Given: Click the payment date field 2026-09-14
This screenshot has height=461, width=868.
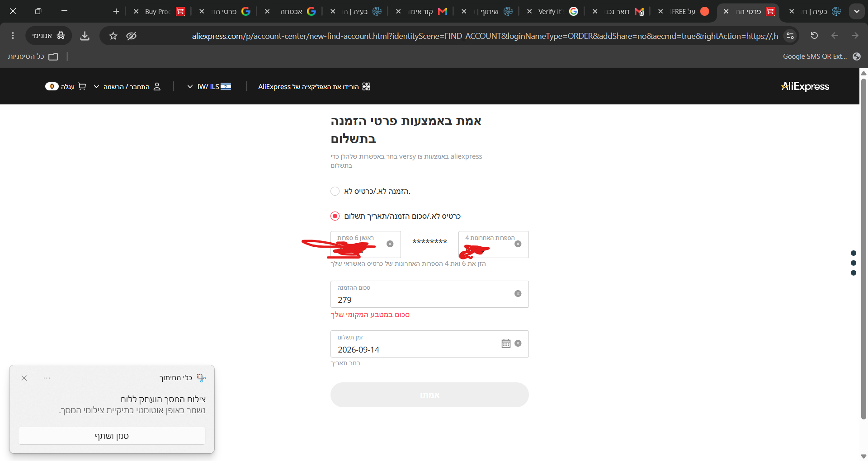Looking at the screenshot, I should [429, 344].
